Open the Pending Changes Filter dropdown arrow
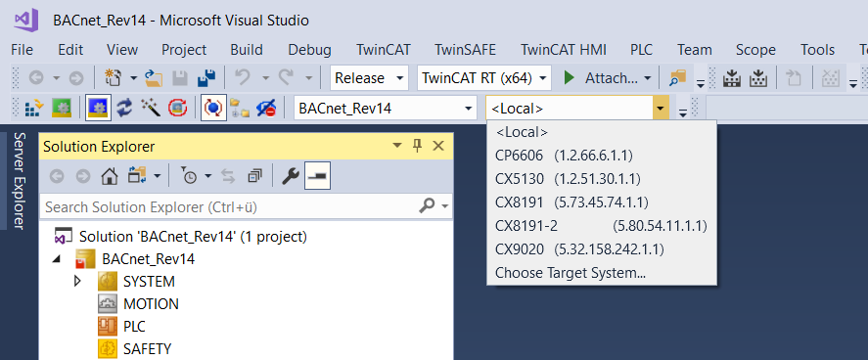868x360 pixels. point(208,176)
